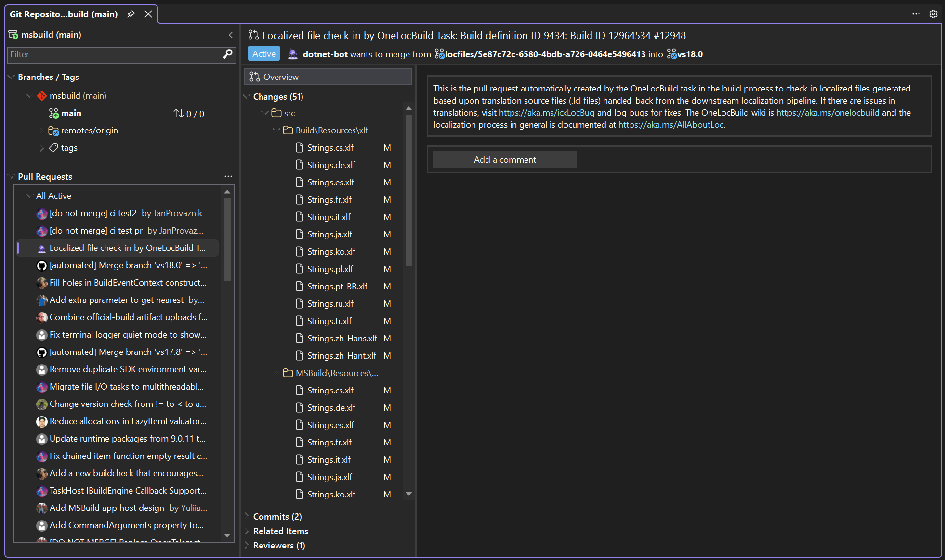Click file icon of Strings.pt-BR.xlf

pyautogui.click(x=300, y=287)
